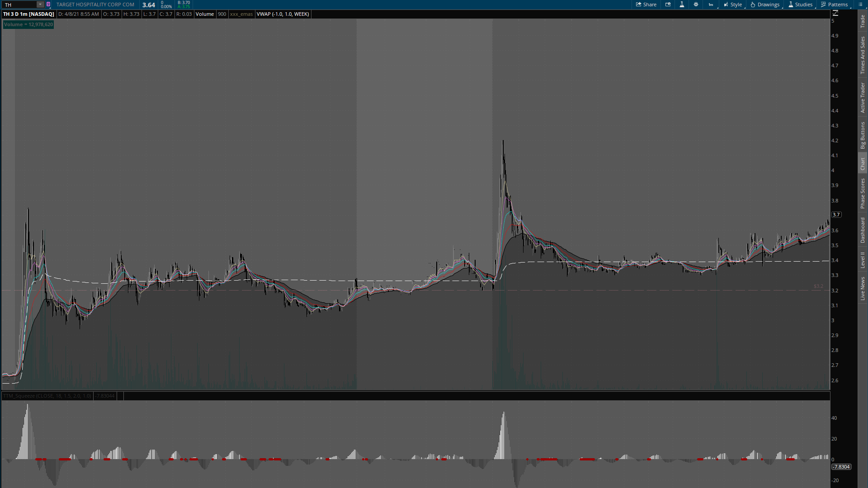Viewport: 868px width, 488px height.
Task: Open chart settings gear icon
Action: [696, 5]
